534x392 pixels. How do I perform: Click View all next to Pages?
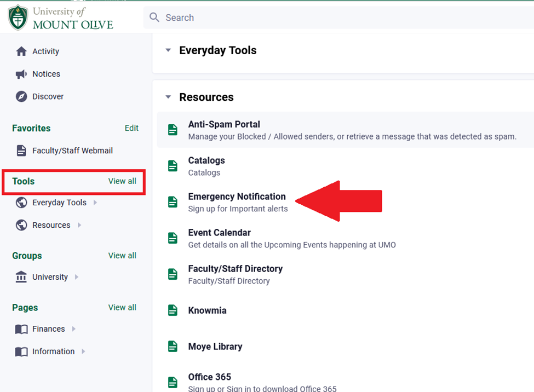[122, 307]
